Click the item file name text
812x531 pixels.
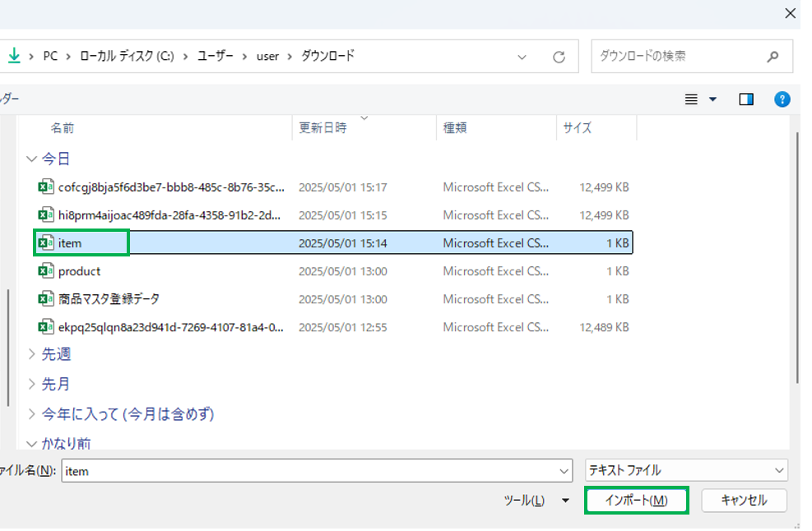pos(69,243)
